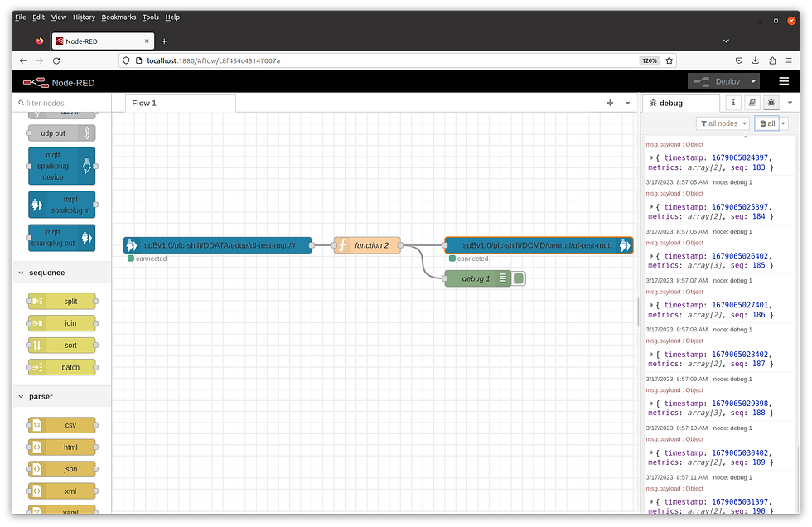Open the Bookmarks menu

[118, 17]
